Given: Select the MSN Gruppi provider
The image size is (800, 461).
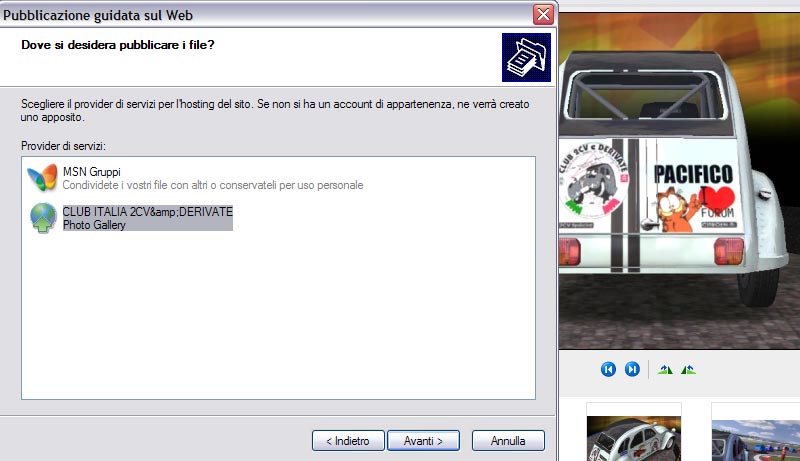Looking at the screenshot, I should click(213, 178).
